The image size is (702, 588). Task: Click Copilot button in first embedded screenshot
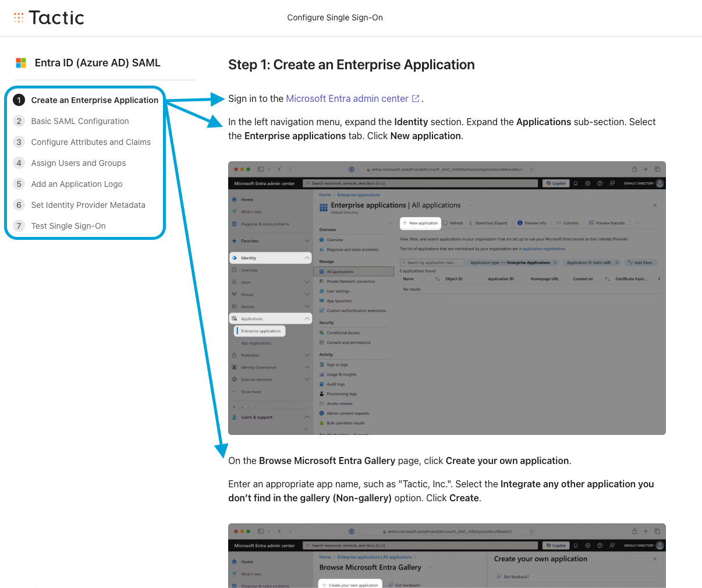coord(556,183)
